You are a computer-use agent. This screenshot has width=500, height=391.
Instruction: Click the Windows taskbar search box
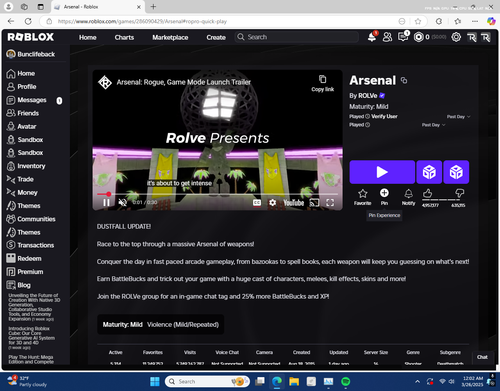(207, 381)
